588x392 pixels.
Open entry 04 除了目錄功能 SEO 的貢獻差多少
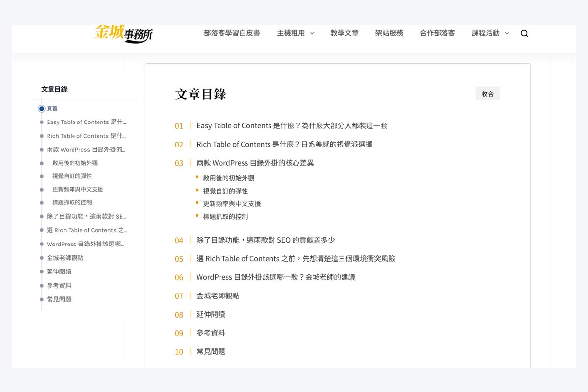[266, 240]
